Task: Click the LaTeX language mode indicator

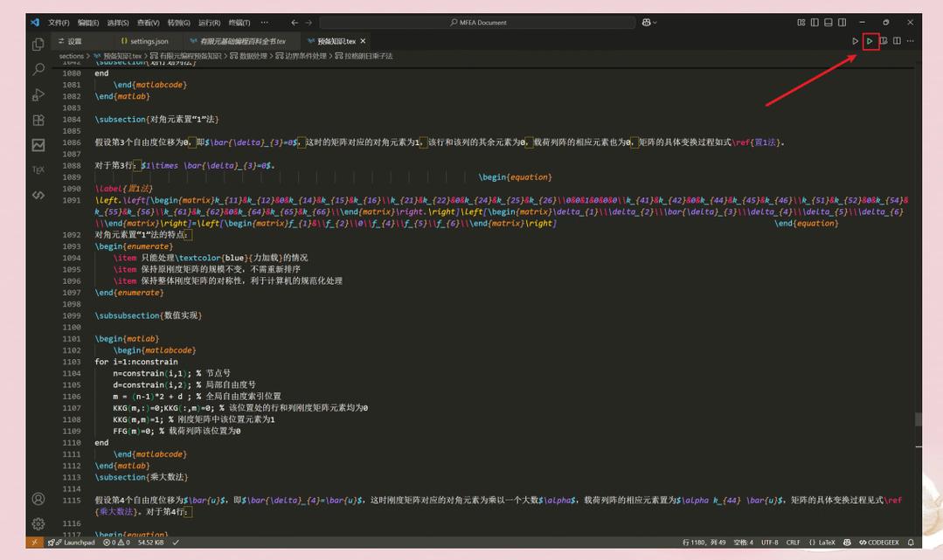Action: 822,543
